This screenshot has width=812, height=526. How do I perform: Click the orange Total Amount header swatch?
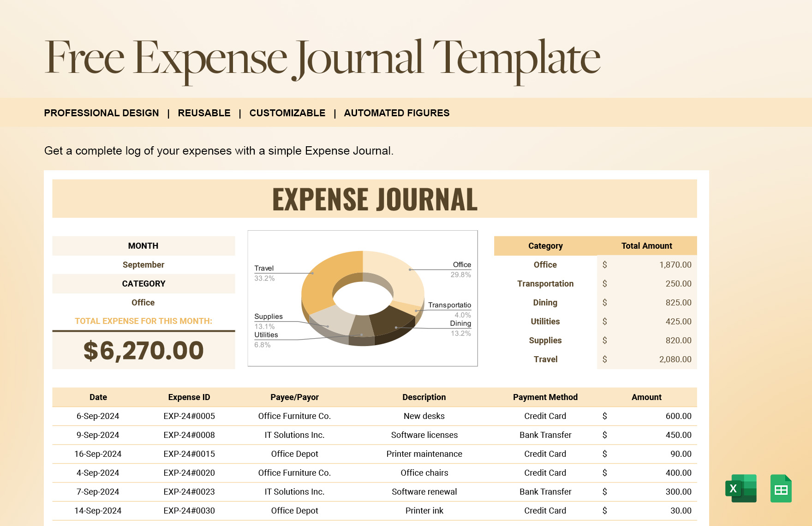click(646, 245)
